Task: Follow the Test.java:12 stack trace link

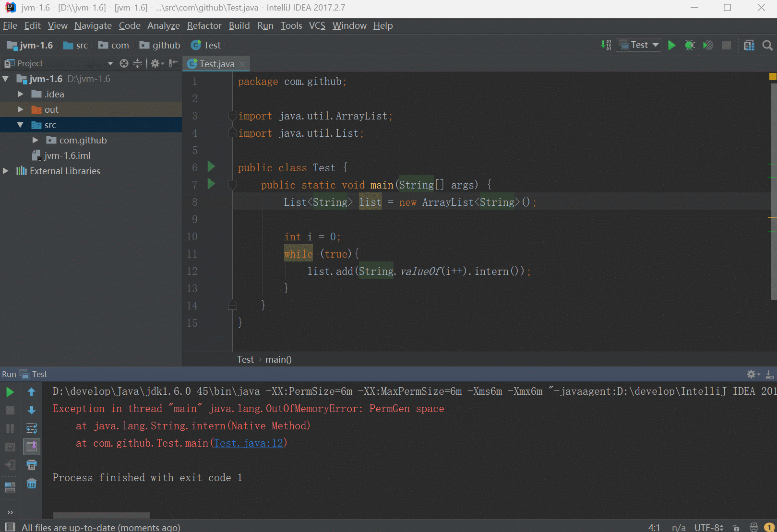Action: click(x=249, y=443)
